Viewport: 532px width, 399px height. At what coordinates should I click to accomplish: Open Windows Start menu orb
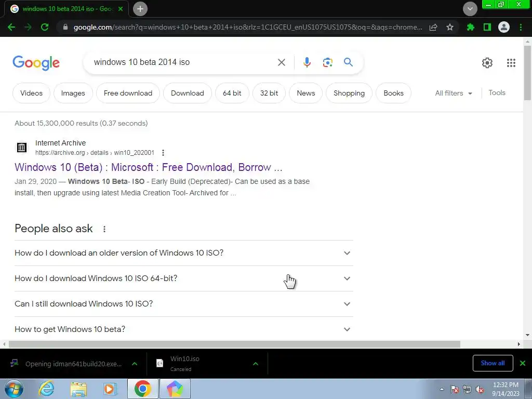14,389
